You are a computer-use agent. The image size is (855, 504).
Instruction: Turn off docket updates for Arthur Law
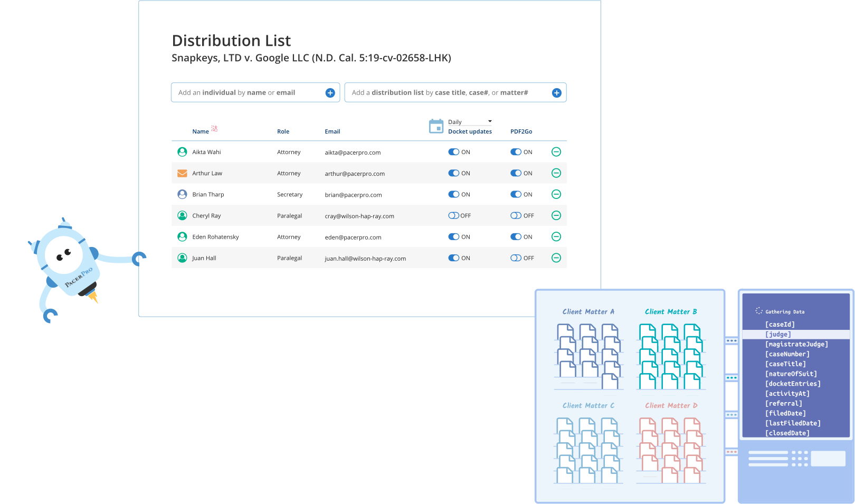pyautogui.click(x=454, y=173)
